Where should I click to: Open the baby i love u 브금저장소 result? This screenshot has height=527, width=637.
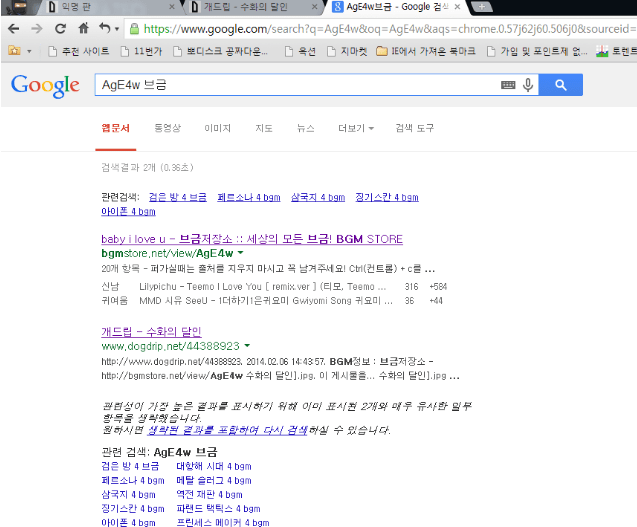(252, 239)
